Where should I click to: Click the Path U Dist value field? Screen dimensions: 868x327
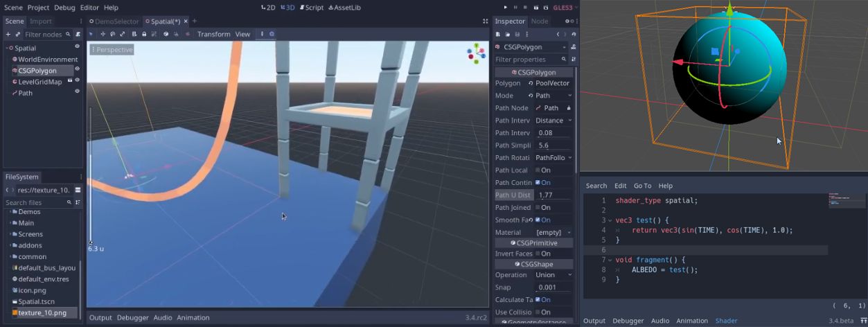point(553,195)
